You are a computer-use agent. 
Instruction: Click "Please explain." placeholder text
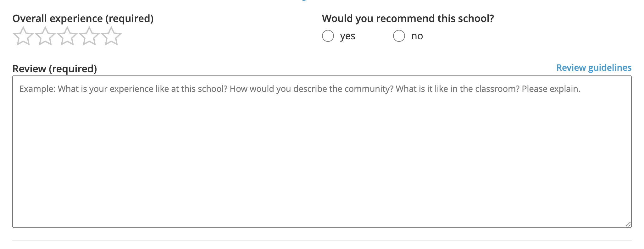(551, 89)
